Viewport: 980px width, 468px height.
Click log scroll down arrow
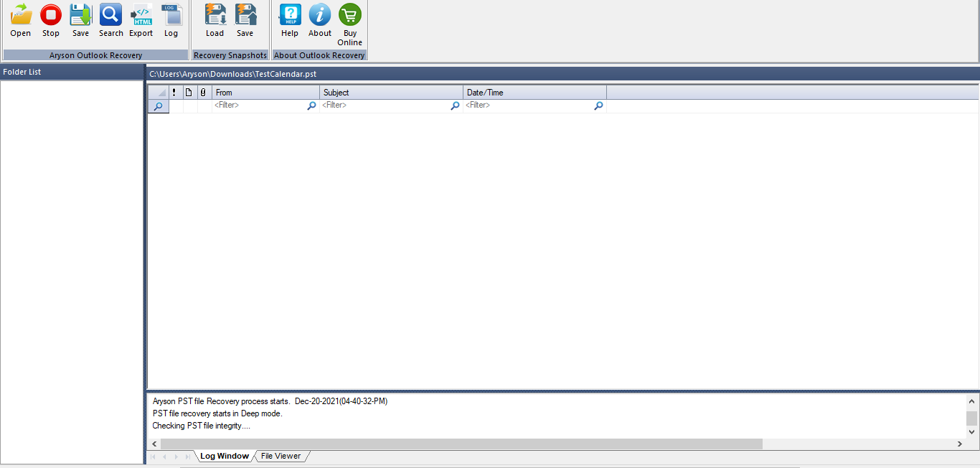pos(972,431)
